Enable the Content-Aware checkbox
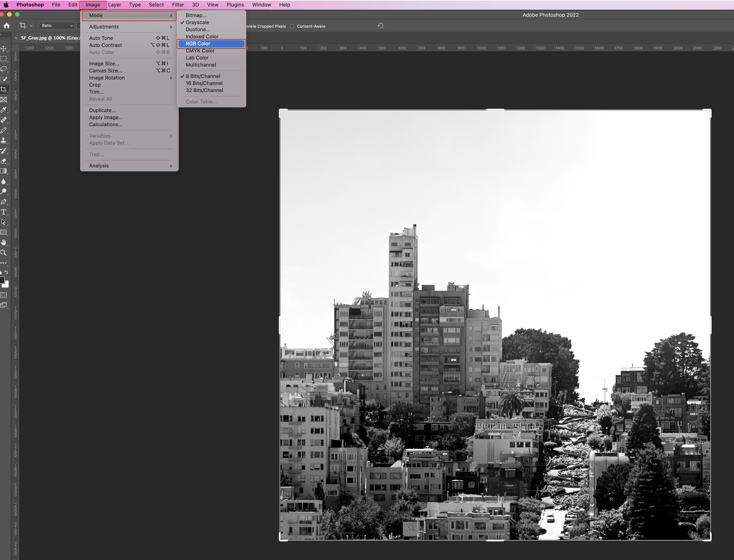Image resolution: width=734 pixels, height=560 pixels. click(x=292, y=26)
